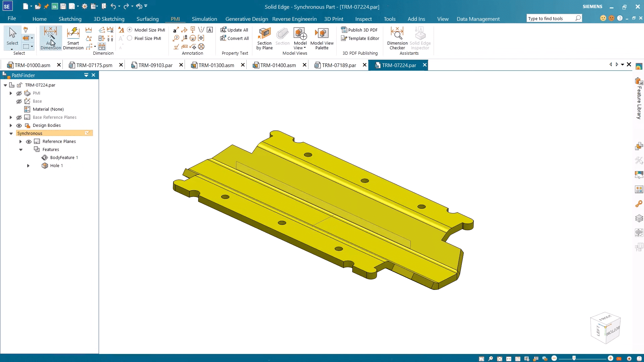Open the Model View Palette
This screenshot has height=362, width=644.
tap(322, 38)
